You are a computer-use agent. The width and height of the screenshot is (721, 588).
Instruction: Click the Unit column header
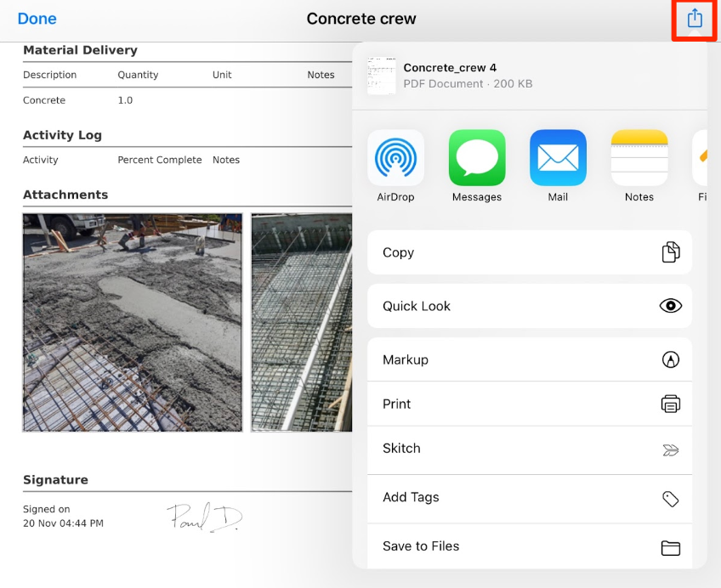(222, 75)
